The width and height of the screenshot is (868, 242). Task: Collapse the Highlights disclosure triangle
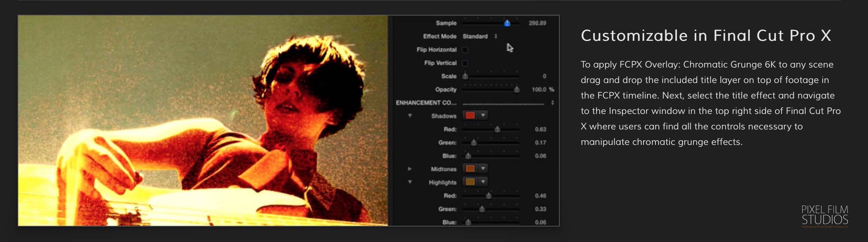pyautogui.click(x=410, y=182)
